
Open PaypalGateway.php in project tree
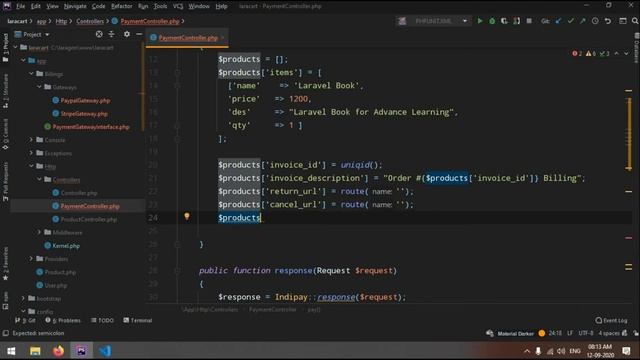(x=85, y=100)
